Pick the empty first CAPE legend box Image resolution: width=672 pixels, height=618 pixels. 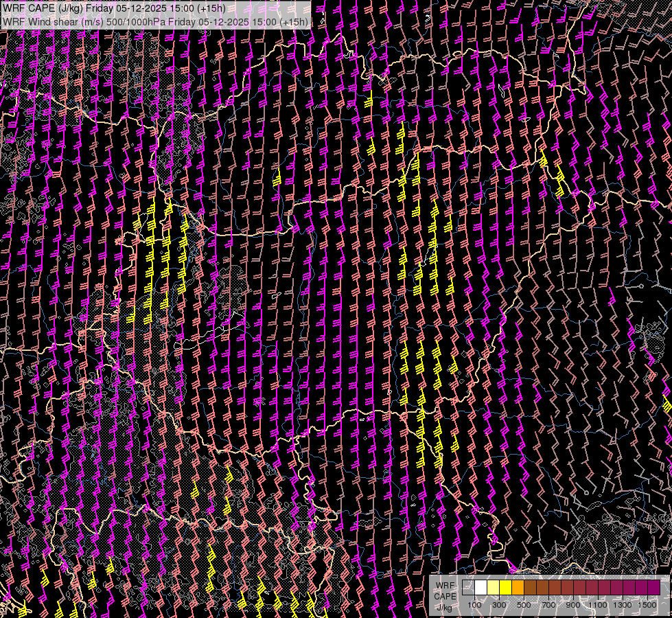pyautogui.click(x=468, y=587)
